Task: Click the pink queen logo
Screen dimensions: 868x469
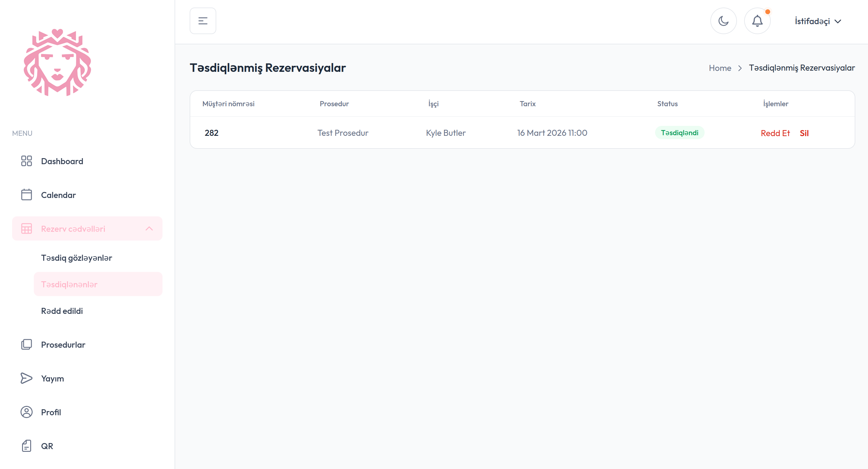Action: point(57,62)
